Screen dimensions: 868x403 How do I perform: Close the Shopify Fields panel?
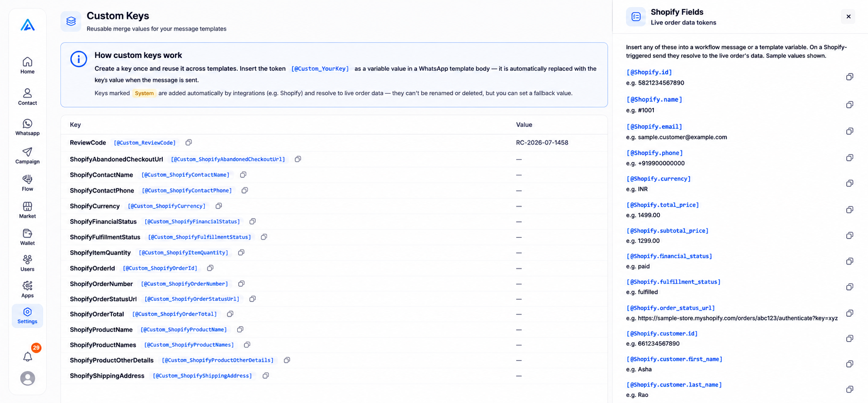[848, 16]
